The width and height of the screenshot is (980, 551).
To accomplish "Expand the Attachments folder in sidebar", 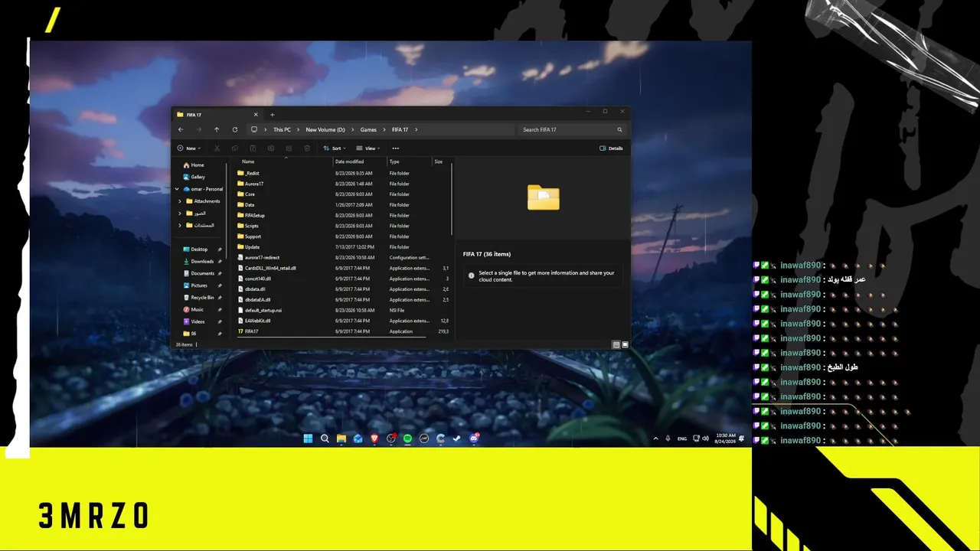I will (x=180, y=201).
